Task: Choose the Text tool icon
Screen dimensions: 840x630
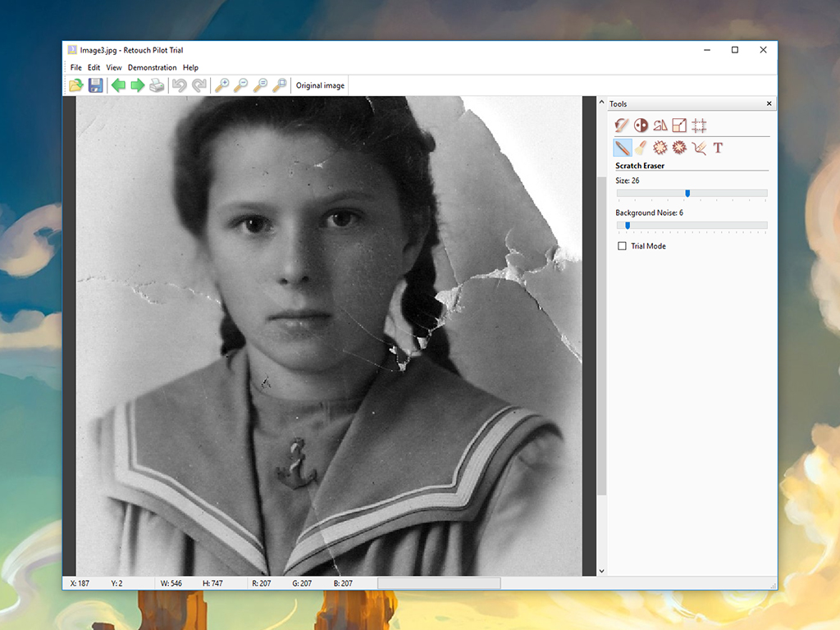Action: 718,148
